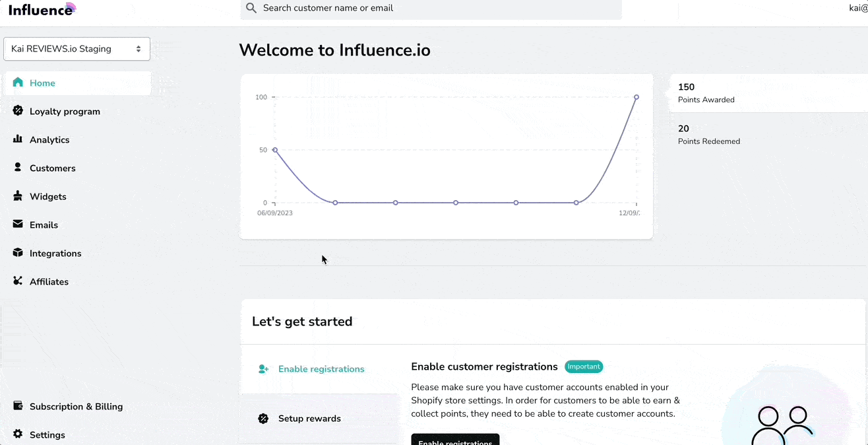Viewport: 868px width, 445px height.
Task: Open the Settings gear icon
Action: (x=18, y=434)
